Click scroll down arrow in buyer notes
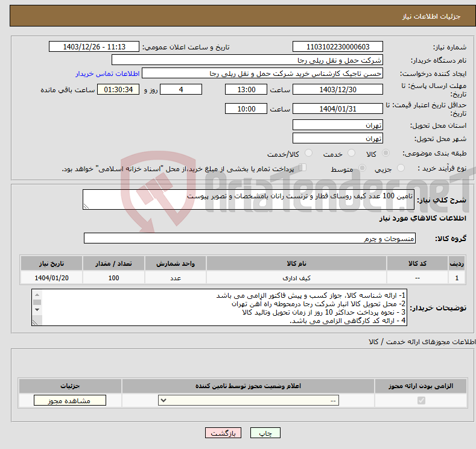 [x=37, y=310]
